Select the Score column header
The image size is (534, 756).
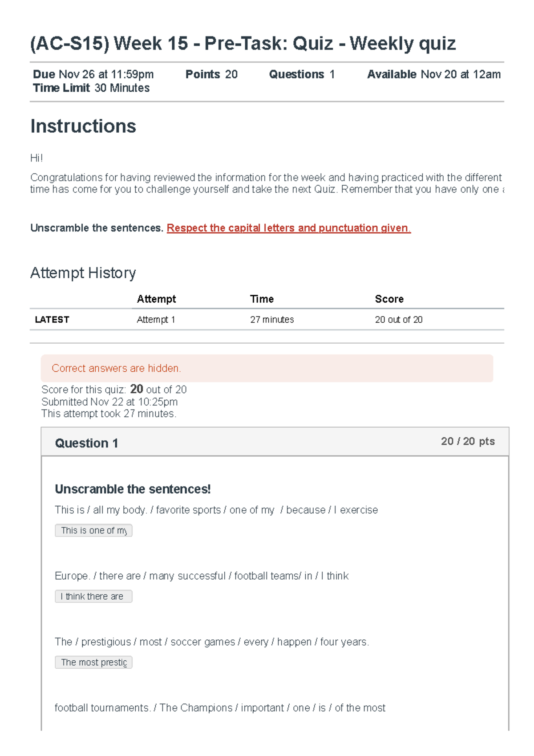tap(389, 299)
